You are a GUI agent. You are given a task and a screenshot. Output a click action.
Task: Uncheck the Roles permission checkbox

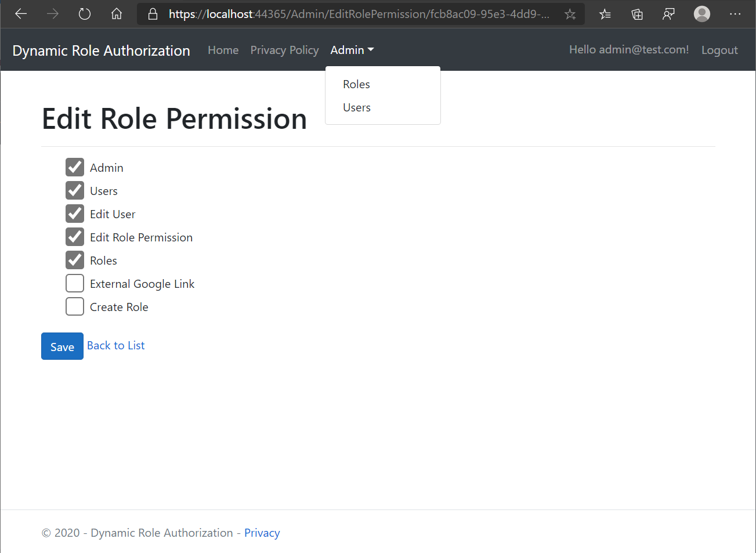[75, 260]
